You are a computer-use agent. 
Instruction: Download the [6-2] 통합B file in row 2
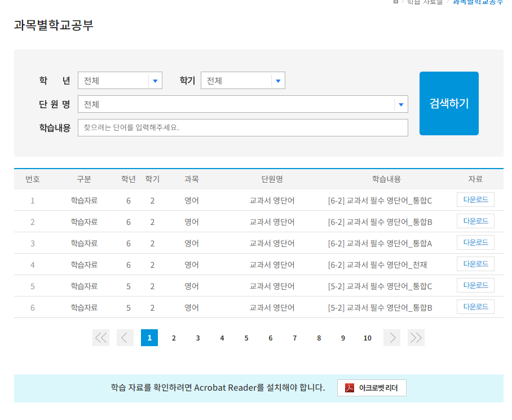click(x=475, y=221)
